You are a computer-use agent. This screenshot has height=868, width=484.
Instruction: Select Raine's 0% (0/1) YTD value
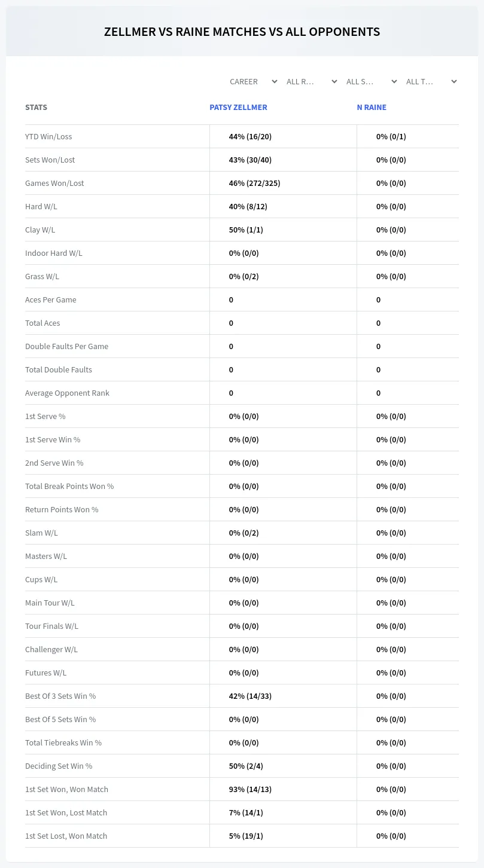coord(391,136)
